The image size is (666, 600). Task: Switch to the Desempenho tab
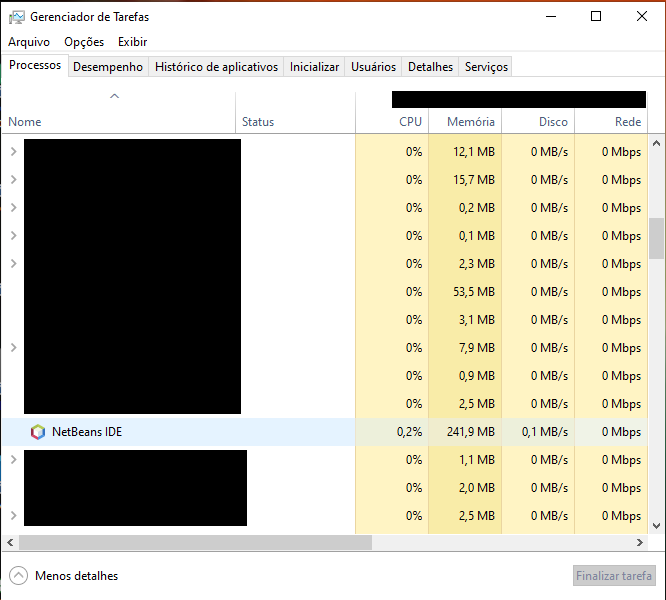click(108, 67)
